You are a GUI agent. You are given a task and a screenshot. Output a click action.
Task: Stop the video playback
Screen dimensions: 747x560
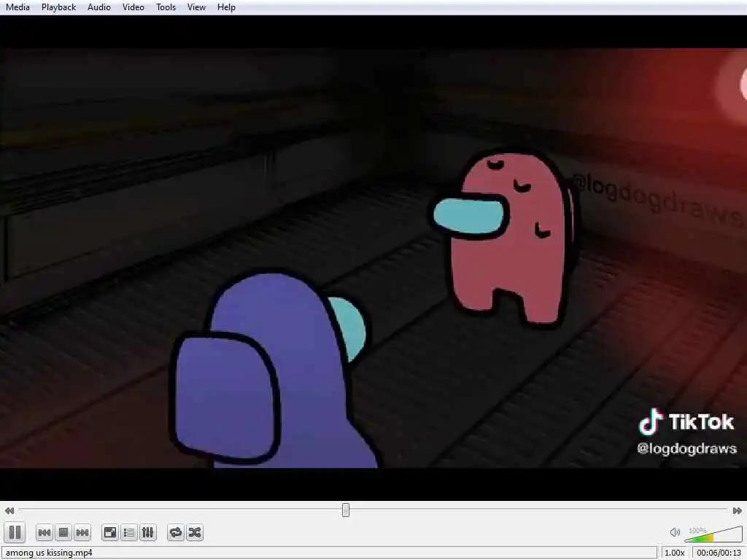(63, 532)
